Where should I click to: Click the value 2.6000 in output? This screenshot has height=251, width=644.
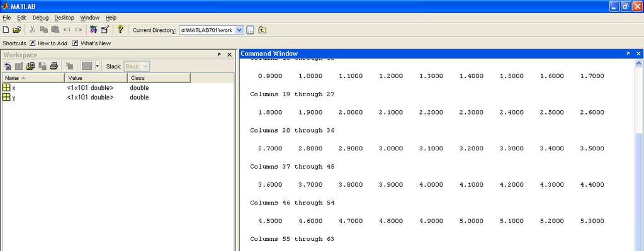592,113
